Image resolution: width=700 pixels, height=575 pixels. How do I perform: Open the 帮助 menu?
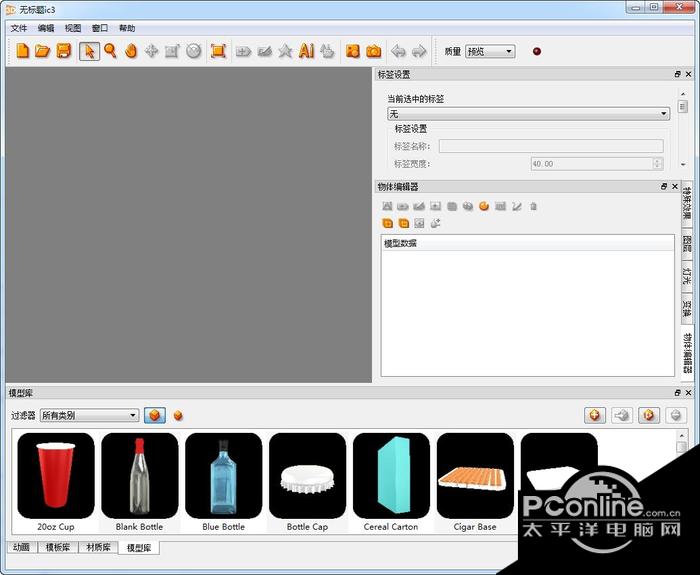[x=127, y=28]
